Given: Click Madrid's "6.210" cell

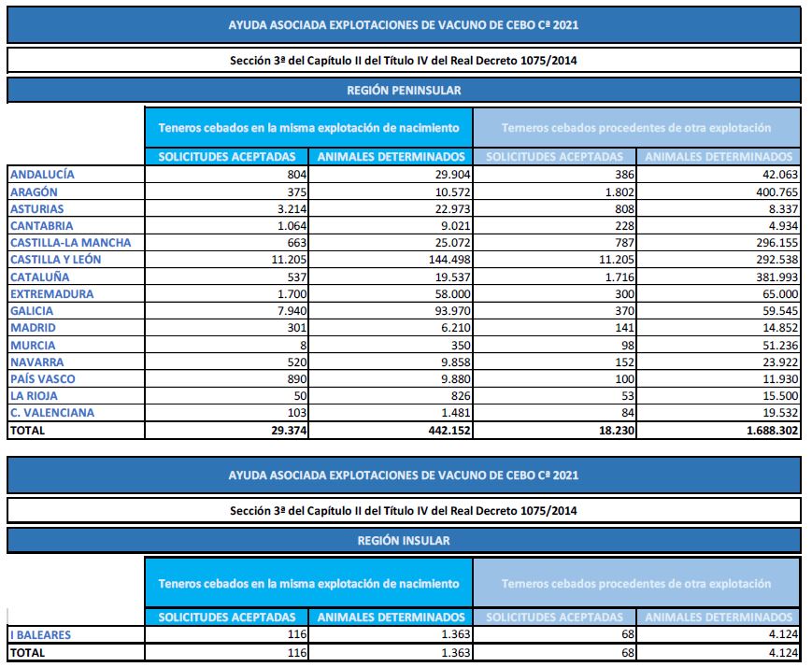Looking at the screenshot, I should click(x=456, y=328).
